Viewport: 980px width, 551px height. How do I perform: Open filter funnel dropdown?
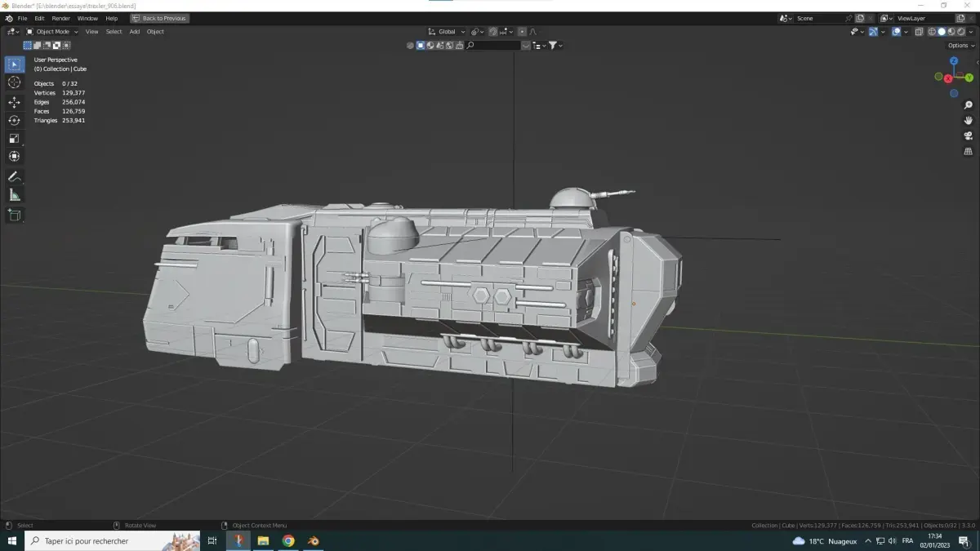[555, 45]
